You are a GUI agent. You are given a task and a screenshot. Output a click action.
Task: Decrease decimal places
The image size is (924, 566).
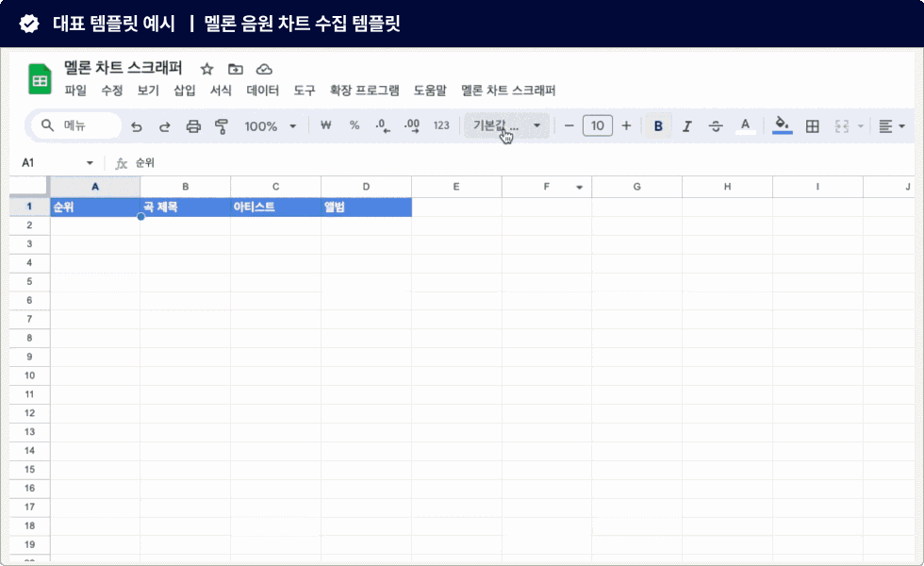(x=383, y=125)
